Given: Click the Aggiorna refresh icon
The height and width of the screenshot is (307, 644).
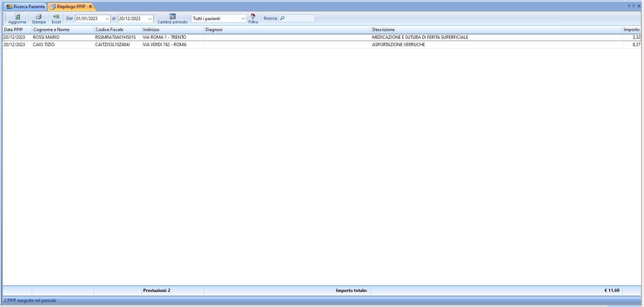Looking at the screenshot, I should point(17,16).
